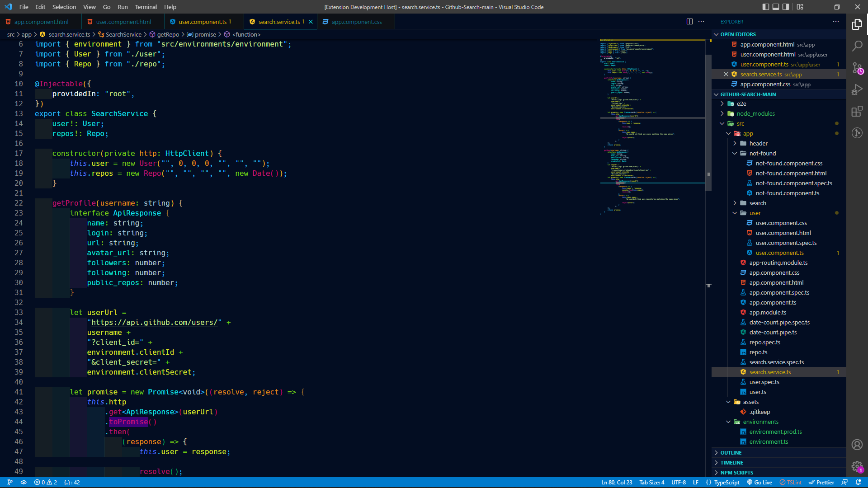Collapse the not-found folder

(762, 154)
